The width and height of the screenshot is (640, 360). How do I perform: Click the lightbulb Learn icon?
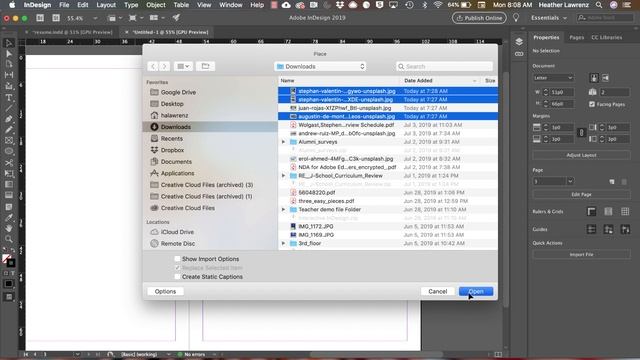point(516,18)
